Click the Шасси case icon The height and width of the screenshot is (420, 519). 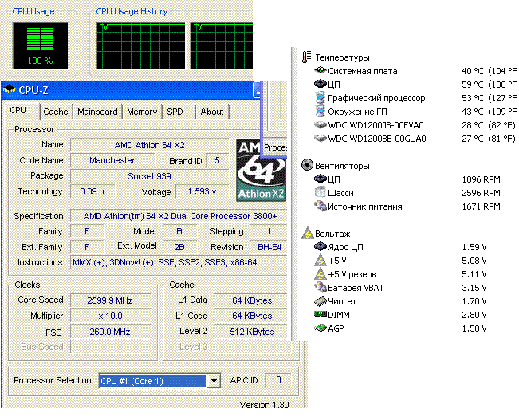click(320, 192)
